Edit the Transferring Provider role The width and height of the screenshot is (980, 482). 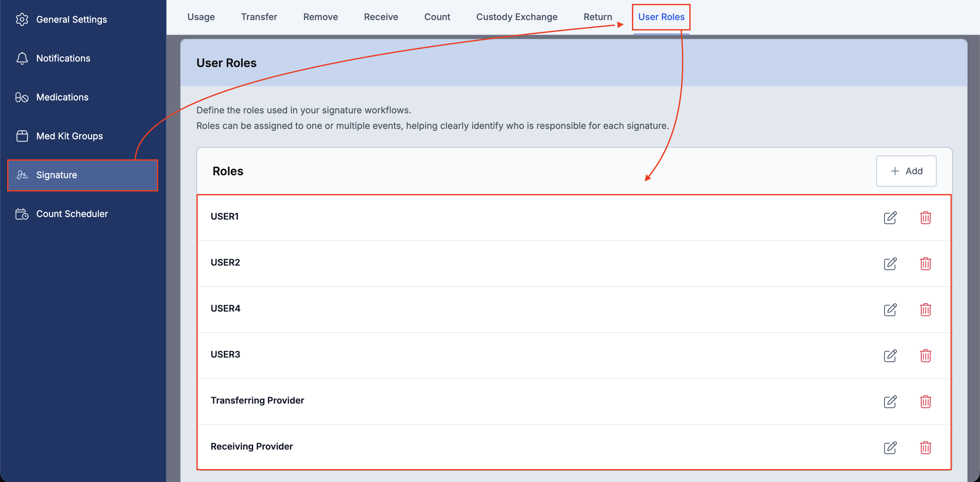890,402
